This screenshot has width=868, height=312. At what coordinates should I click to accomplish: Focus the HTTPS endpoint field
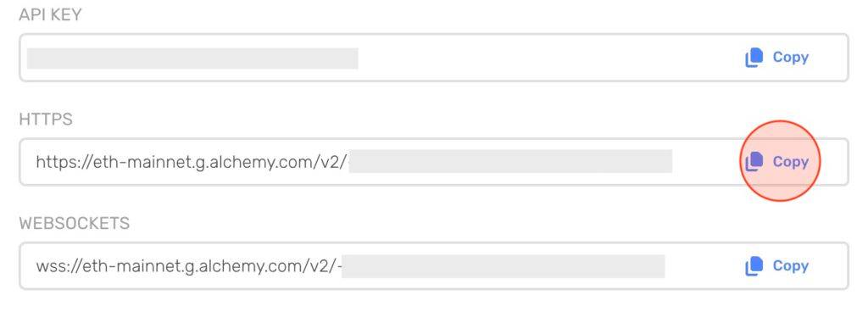coord(434,162)
